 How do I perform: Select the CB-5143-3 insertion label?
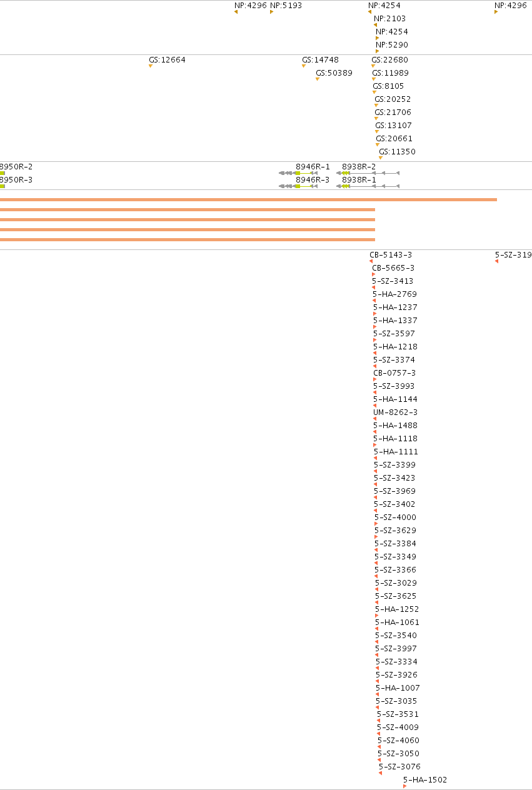pos(391,255)
